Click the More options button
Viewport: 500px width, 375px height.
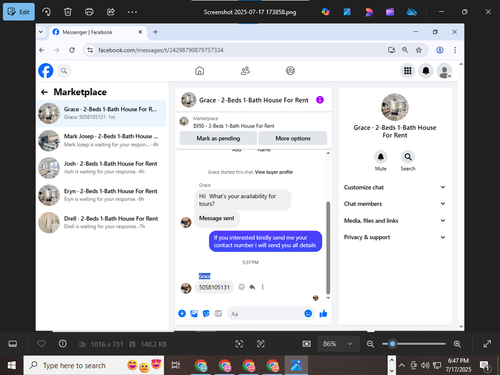(x=293, y=138)
